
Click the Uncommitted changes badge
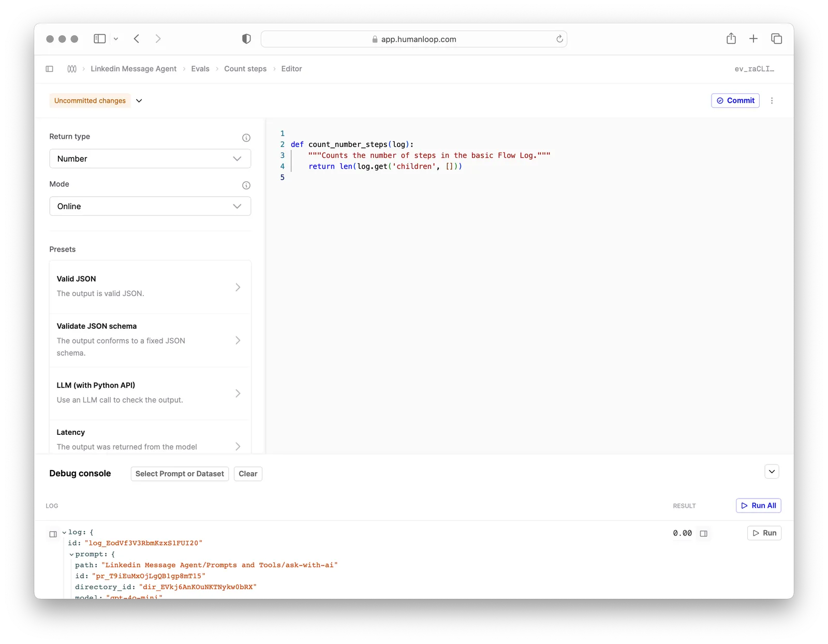tap(90, 100)
